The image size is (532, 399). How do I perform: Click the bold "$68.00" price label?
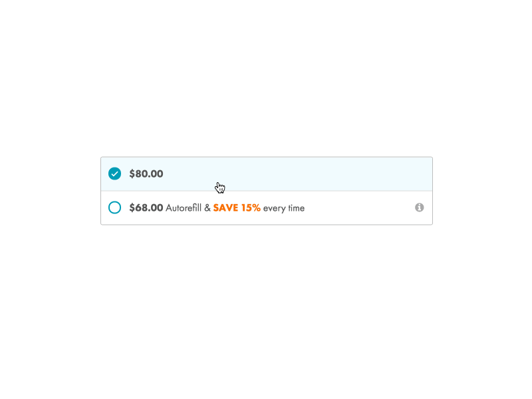coord(146,207)
